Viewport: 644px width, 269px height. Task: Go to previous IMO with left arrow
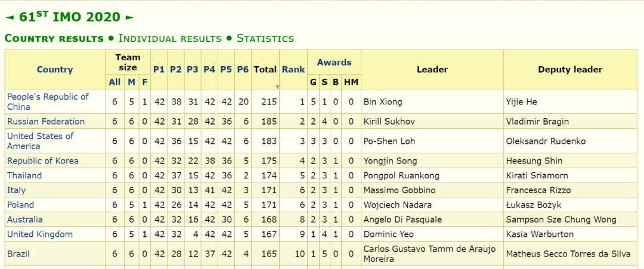tap(9, 18)
